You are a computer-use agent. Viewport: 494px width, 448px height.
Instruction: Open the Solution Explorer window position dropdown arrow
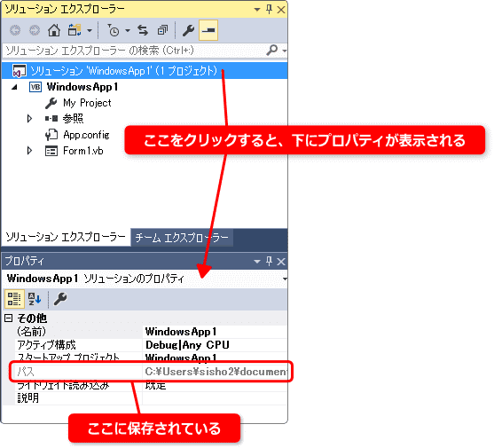[257, 10]
